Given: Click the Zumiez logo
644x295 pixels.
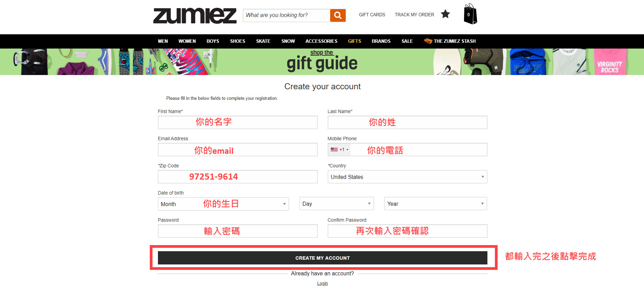Looking at the screenshot, I should pos(195,16).
